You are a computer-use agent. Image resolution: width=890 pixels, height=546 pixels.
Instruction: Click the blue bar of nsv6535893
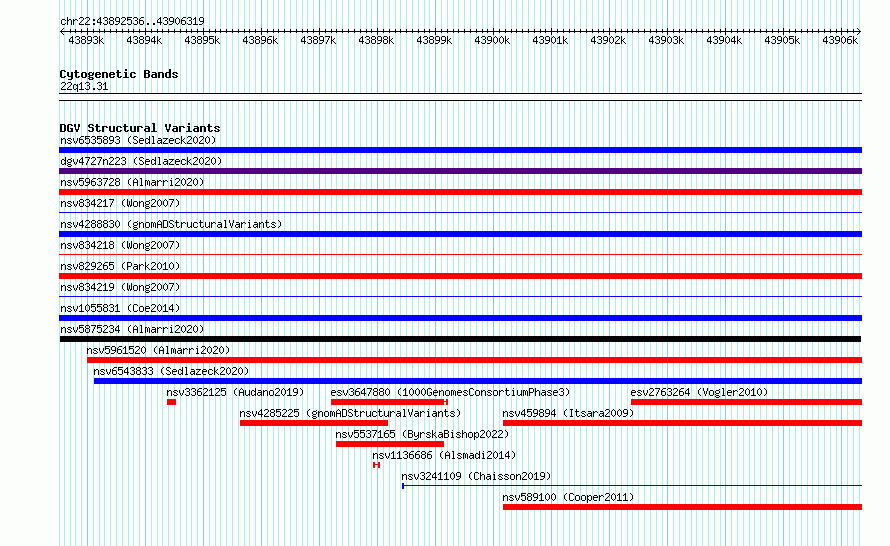click(460, 150)
